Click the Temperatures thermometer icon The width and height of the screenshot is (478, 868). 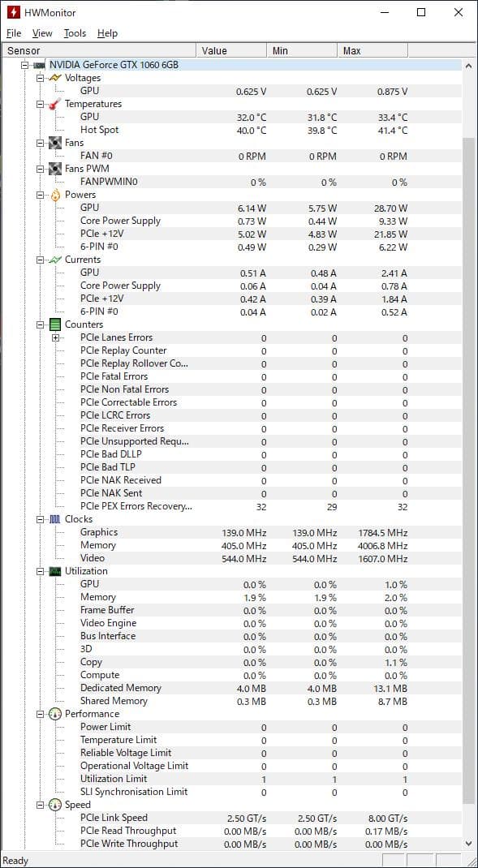[55, 104]
